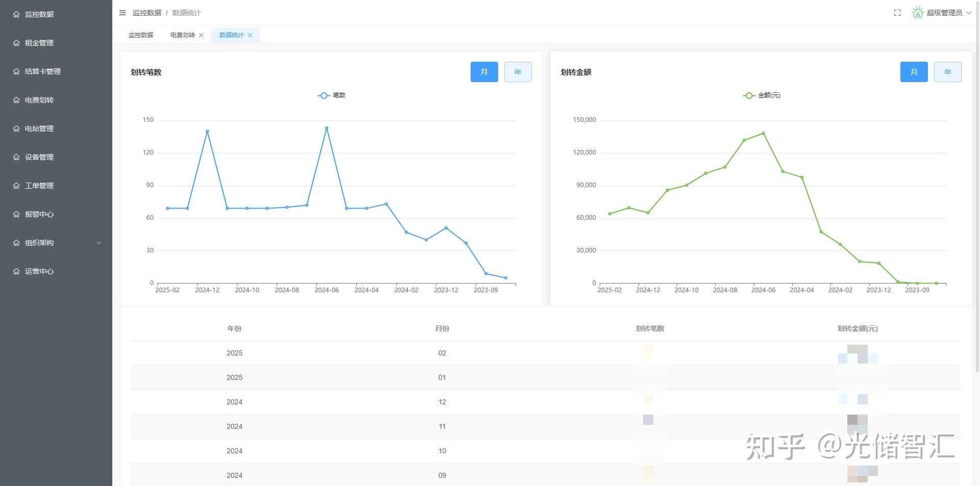Switch to the 监控数据 tab

click(141, 35)
